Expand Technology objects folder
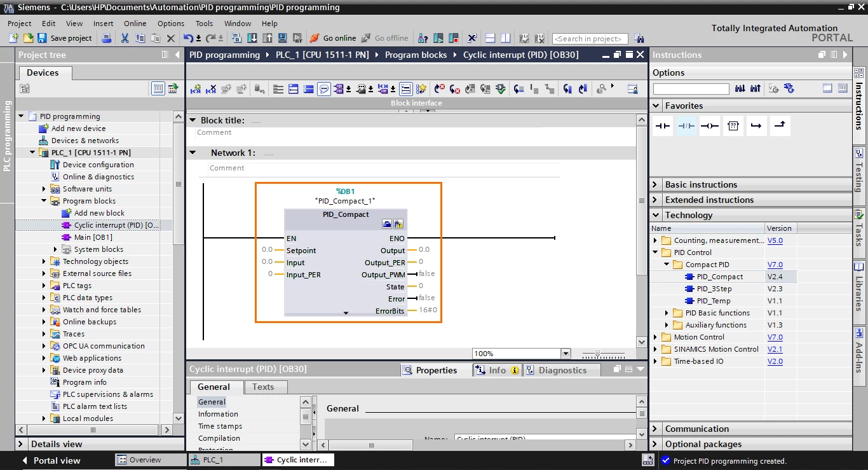Screen dimensions: 868x470 [44, 261]
